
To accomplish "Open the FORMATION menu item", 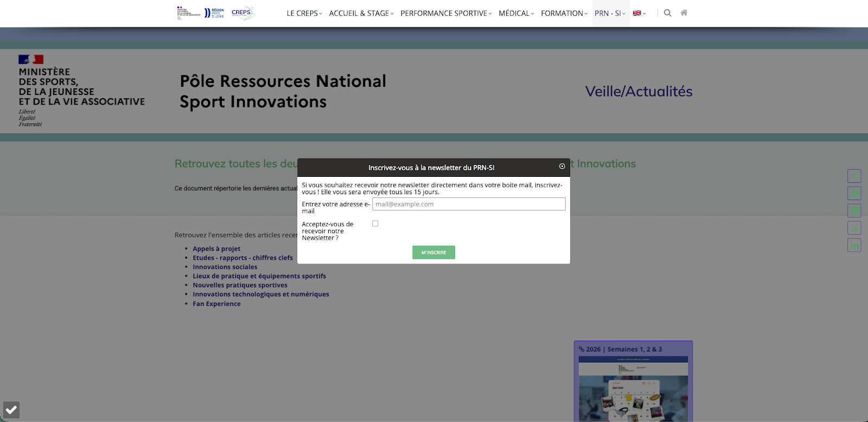I will (x=564, y=14).
